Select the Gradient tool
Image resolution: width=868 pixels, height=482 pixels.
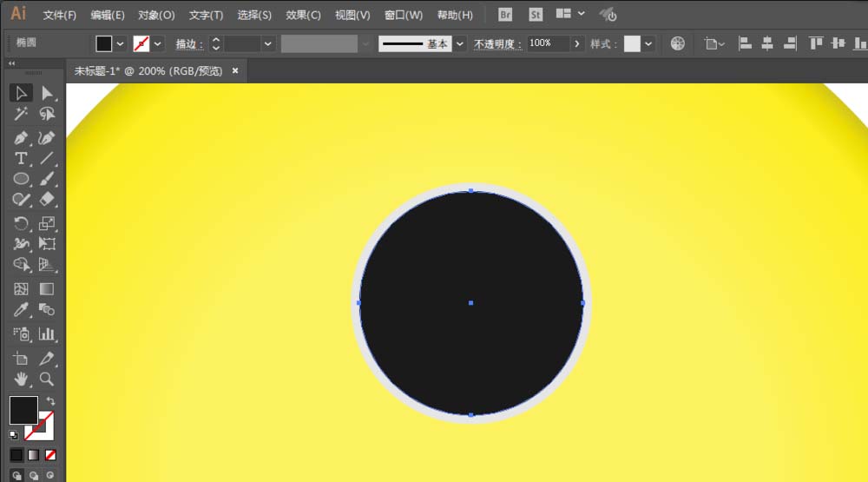[x=47, y=288]
